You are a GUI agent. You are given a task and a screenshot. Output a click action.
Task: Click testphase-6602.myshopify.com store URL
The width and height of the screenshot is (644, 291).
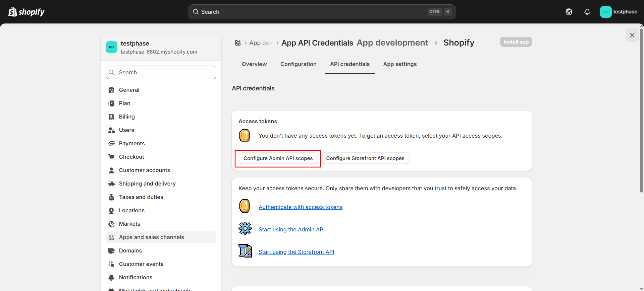tap(159, 52)
